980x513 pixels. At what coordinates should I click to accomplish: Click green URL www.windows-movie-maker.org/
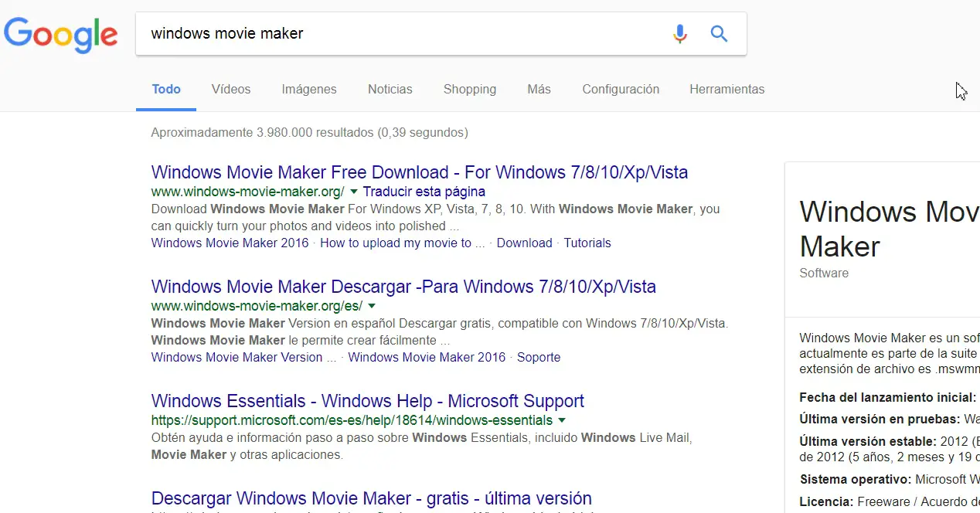coord(248,191)
